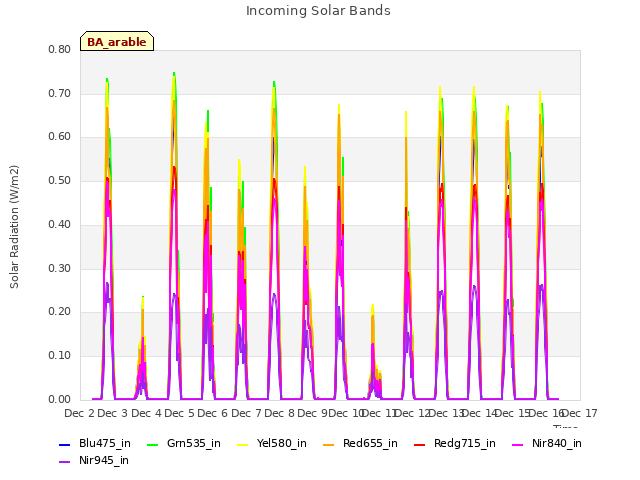Click the purple Nir945_in legend swatch
Image resolution: width=640 pixels, height=480 pixels.
(x=64, y=462)
